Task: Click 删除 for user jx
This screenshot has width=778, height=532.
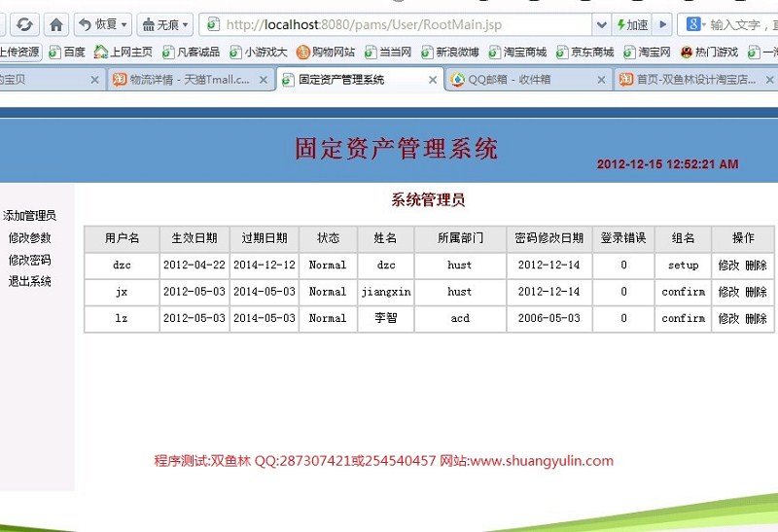Action: click(x=757, y=292)
